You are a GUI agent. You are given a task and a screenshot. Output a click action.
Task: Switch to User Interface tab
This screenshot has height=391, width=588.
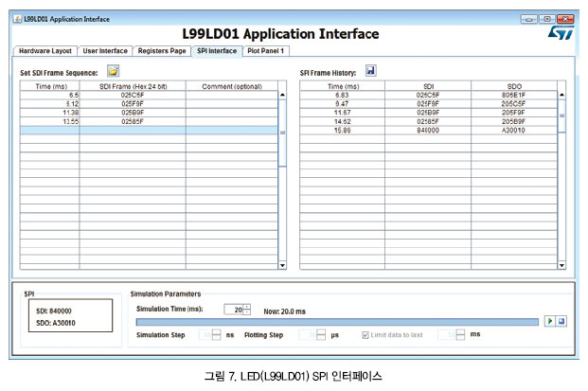105,51
